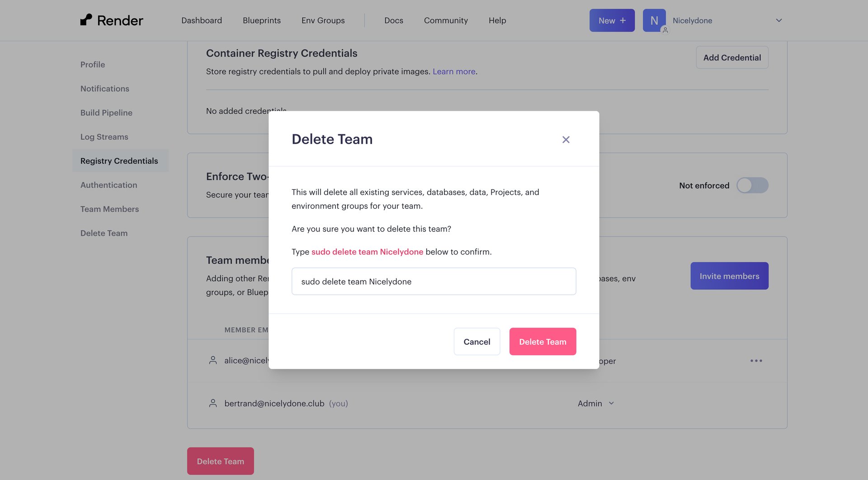Switch to the Authentication settings section
868x480 pixels.
[x=108, y=185]
